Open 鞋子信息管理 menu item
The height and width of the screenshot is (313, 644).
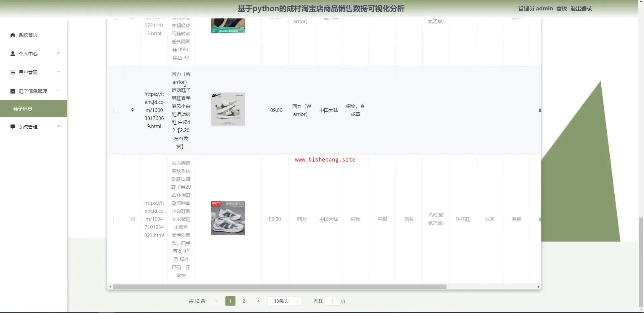click(34, 91)
